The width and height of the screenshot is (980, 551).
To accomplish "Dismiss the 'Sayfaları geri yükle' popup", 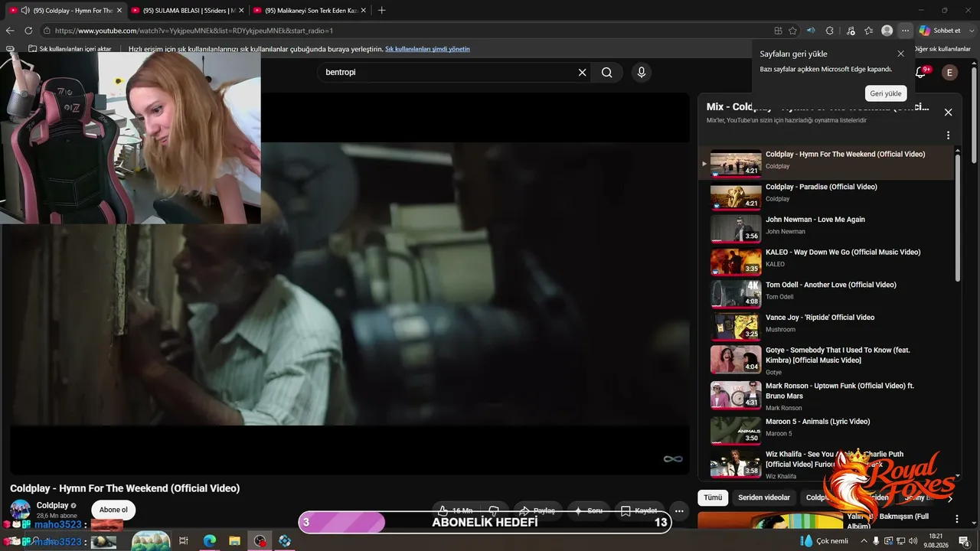I will pyautogui.click(x=900, y=54).
